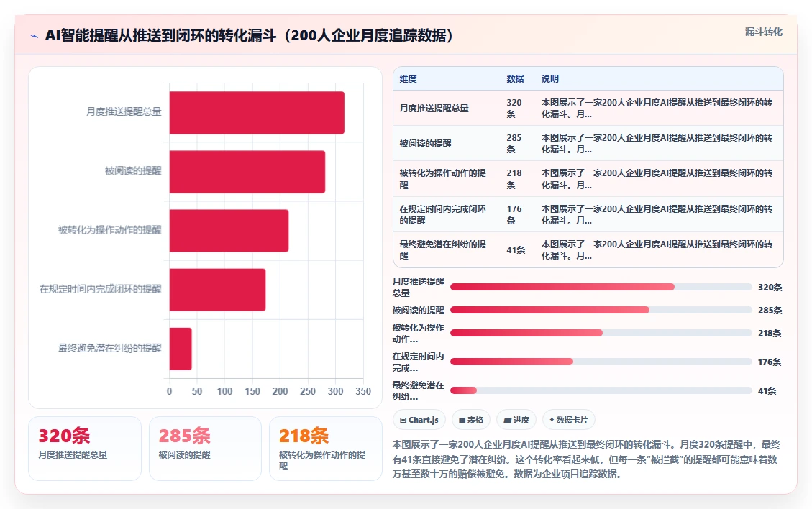The height and width of the screenshot is (509, 812).
Task: Click the table value 320条
Action: point(514,109)
